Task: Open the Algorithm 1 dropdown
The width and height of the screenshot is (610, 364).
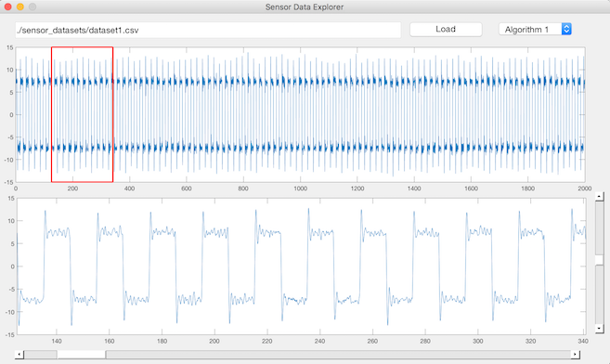Action: 535,29
